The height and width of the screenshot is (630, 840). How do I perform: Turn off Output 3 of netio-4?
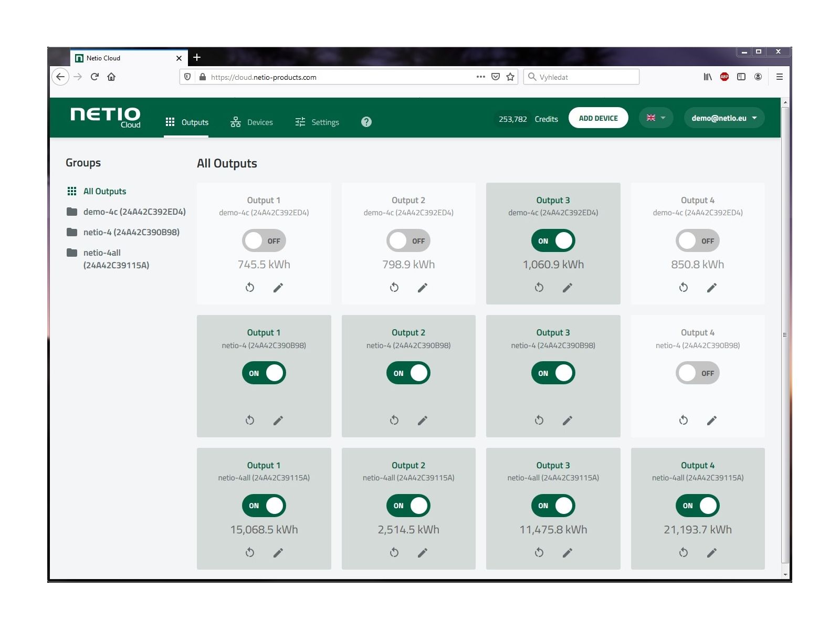click(x=553, y=373)
